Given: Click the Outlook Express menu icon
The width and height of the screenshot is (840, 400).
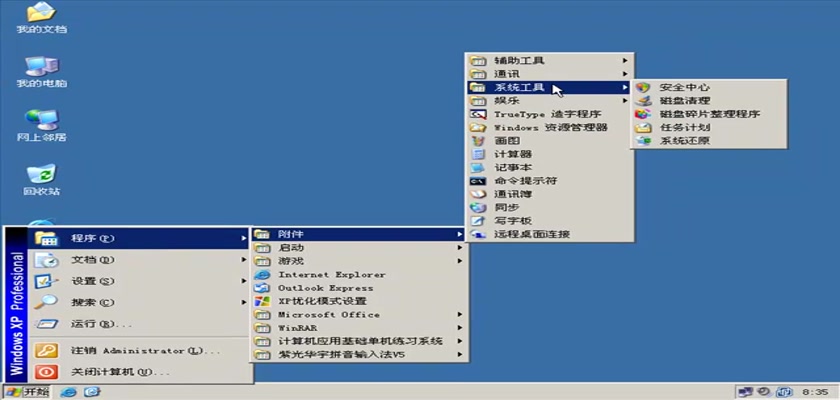Looking at the screenshot, I should point(262,288).
